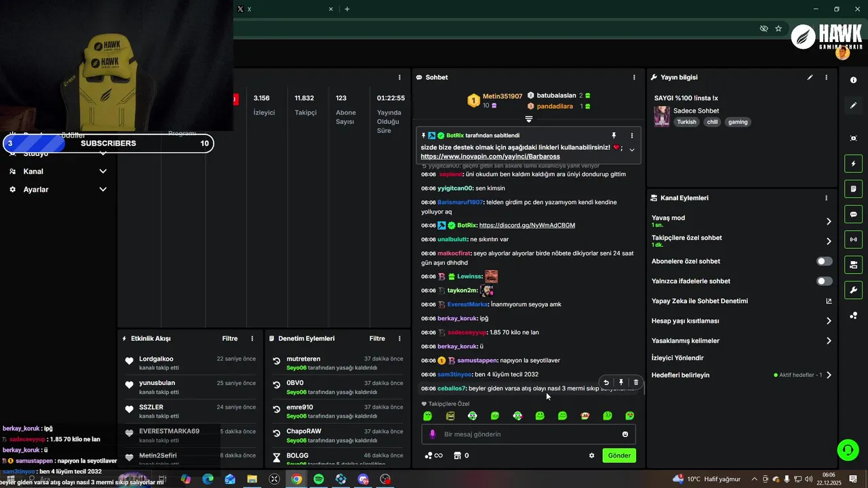Click the gaming stream tag
868x488 pixels.
(738, 122)
